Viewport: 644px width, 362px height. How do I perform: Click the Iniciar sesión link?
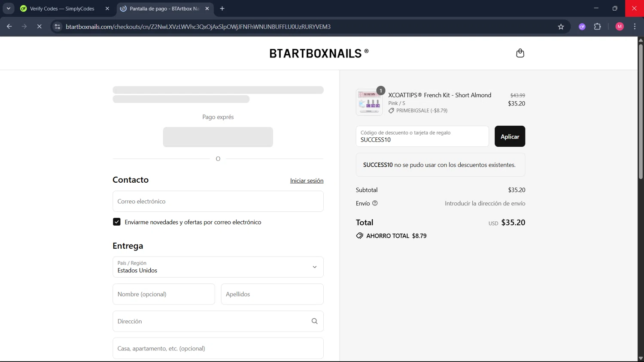tap(307, 181)
